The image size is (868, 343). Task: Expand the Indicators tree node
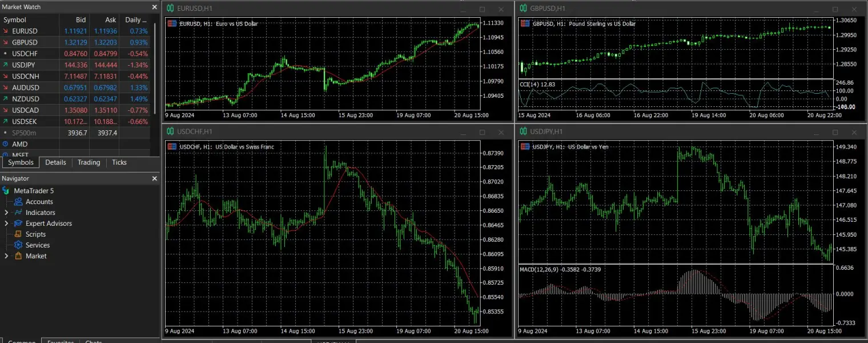6,213
